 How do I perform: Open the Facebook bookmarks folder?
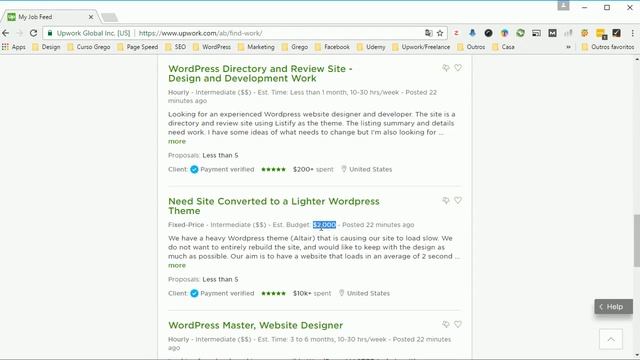tap(332, 47)
